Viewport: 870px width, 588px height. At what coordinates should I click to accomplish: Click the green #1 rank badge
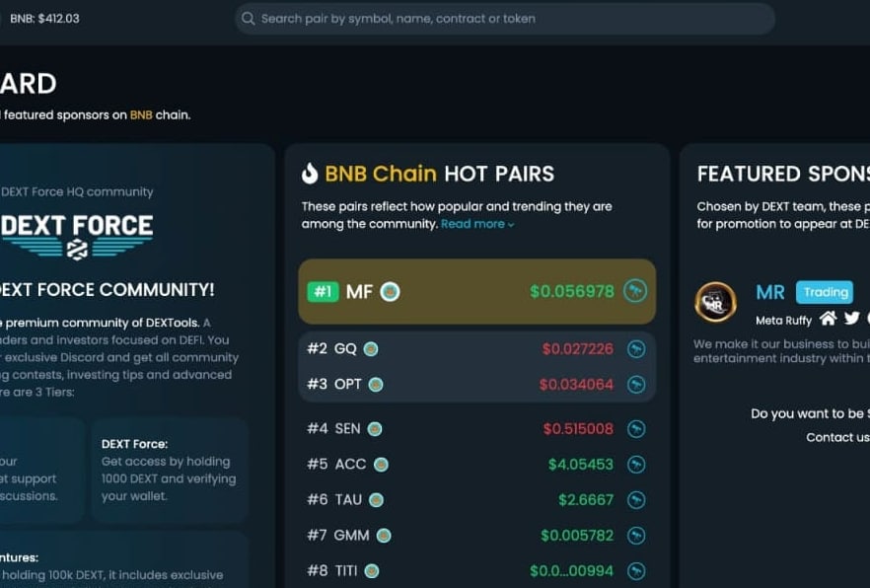323,292
